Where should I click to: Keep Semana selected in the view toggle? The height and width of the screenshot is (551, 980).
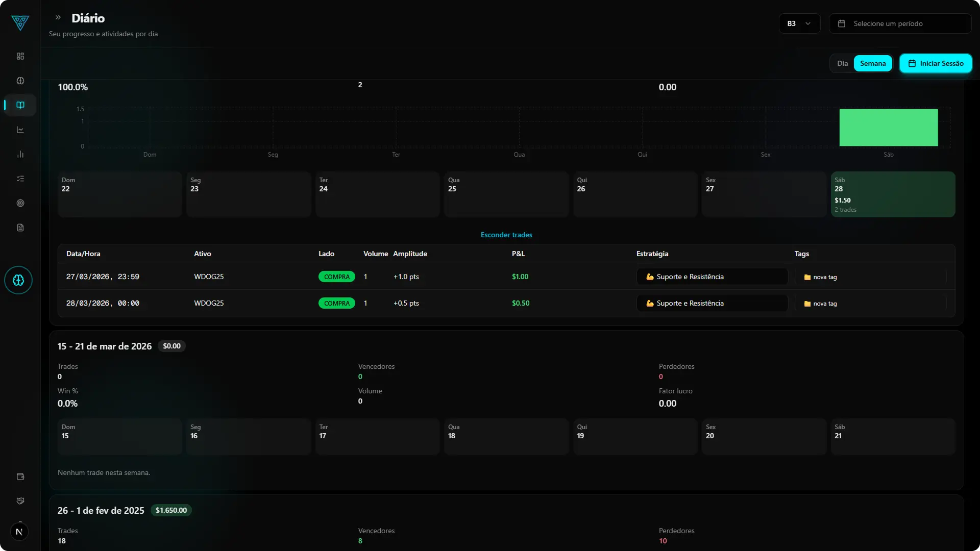[x=873, y=63]
